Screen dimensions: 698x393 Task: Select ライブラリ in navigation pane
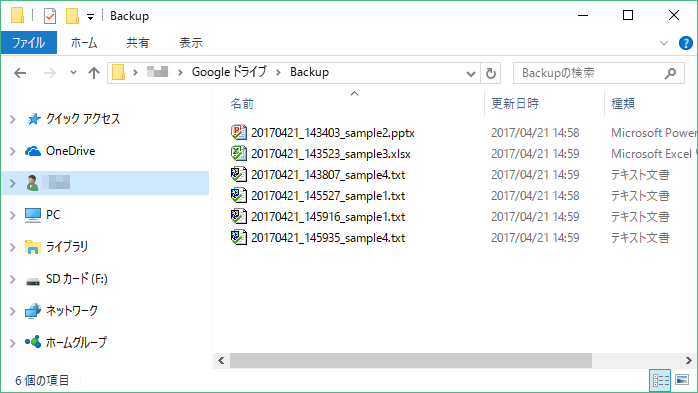tap(67, 247)
